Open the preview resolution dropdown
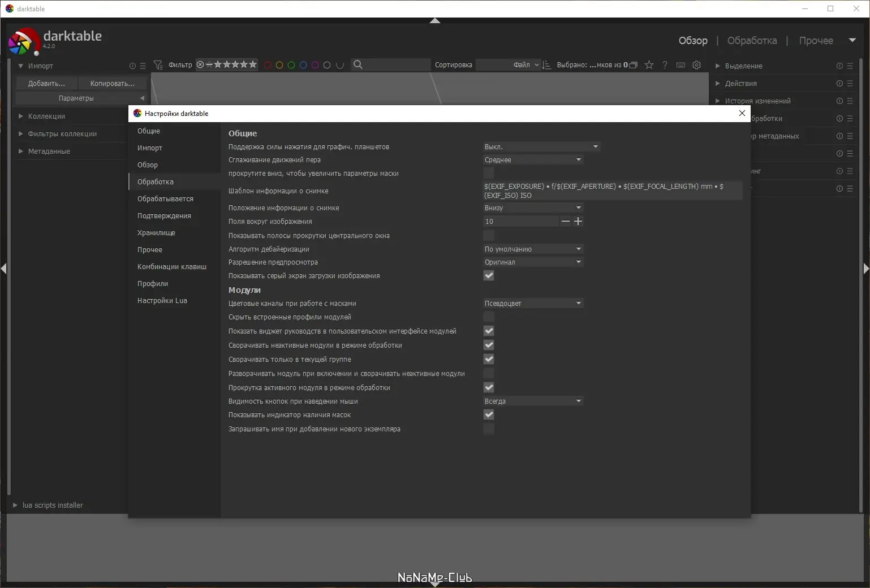The image size is (870, 588). [533, 262]
